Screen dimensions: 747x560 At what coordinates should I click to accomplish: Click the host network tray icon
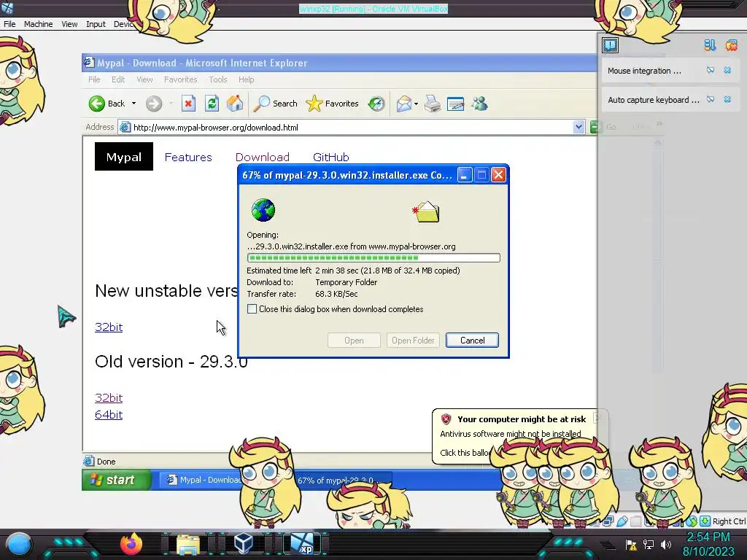pyautogui.click(x=649, y=544)
